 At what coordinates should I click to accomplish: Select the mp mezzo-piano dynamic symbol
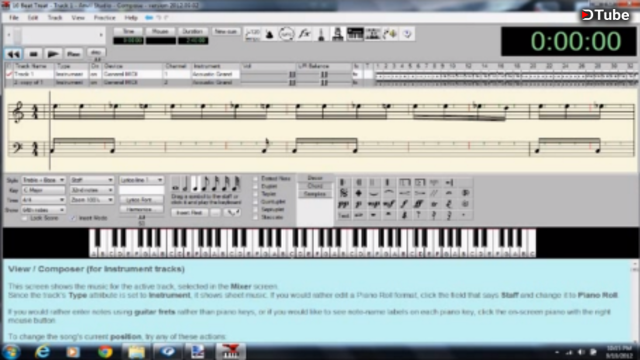[373, 204]
